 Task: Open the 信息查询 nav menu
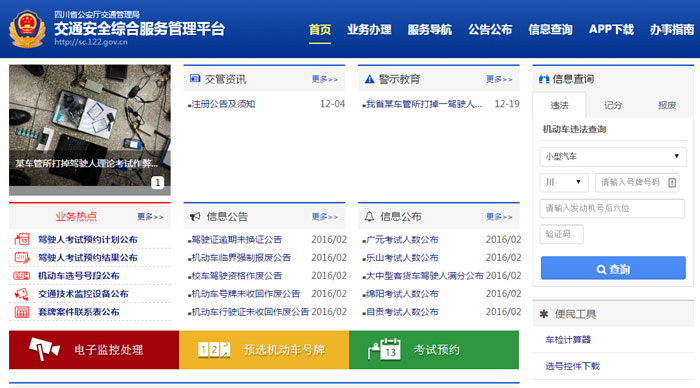click(x=550, y=29)
